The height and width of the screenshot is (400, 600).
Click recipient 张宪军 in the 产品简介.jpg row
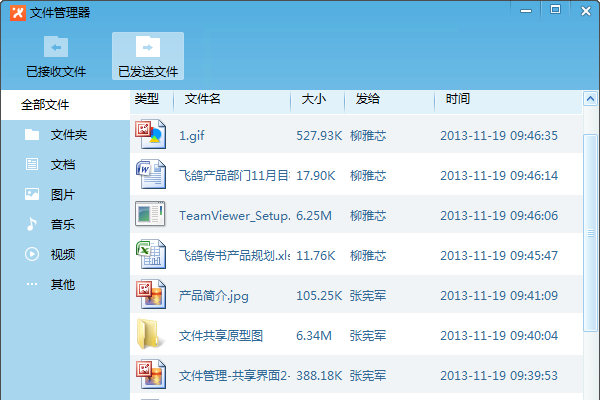pos(368,296)
